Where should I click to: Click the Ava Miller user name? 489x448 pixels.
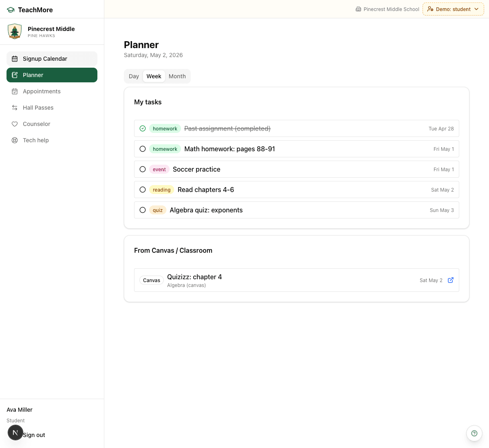point(20,410)
